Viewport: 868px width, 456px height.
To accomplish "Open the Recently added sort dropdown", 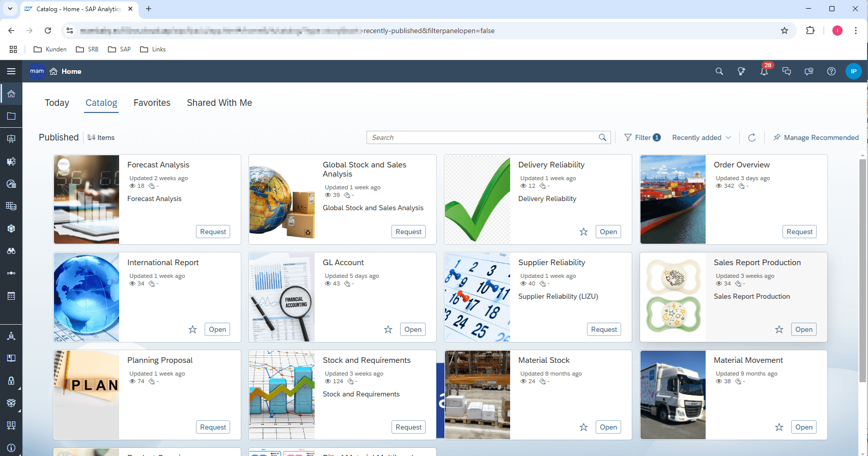I will coord(702,137).
